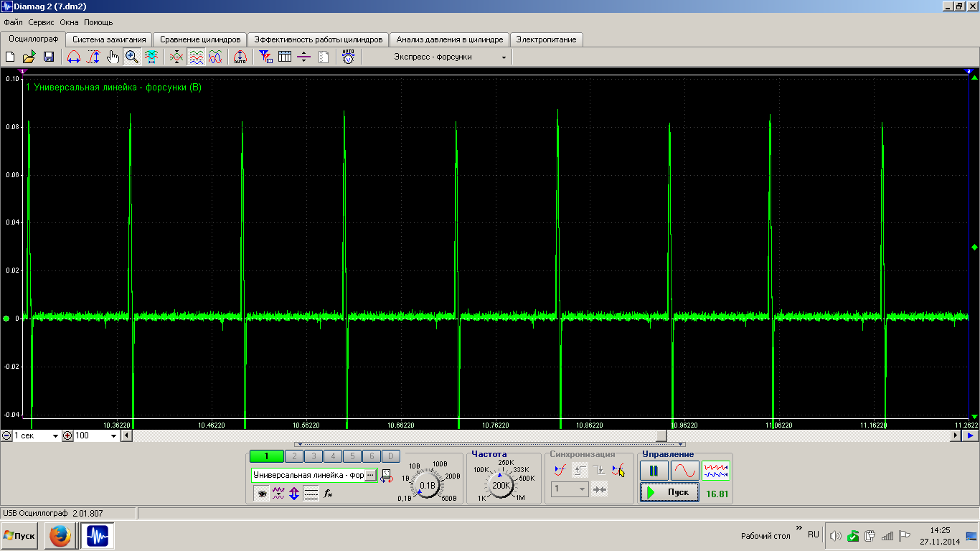Enable channel 6 button
Screen dimensions: 980x551
click(x=371, y=456)
